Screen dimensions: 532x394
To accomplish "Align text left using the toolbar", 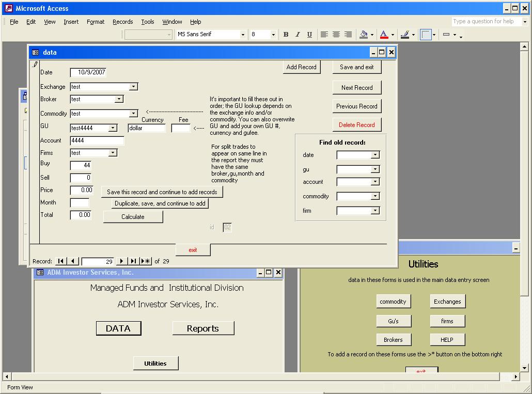I will [324, 34].
